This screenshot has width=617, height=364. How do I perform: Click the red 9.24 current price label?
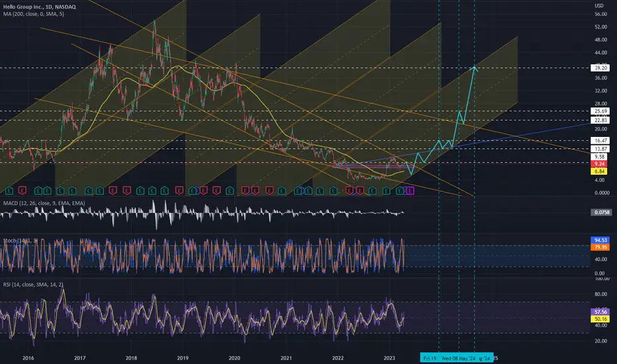pos(599,163)
